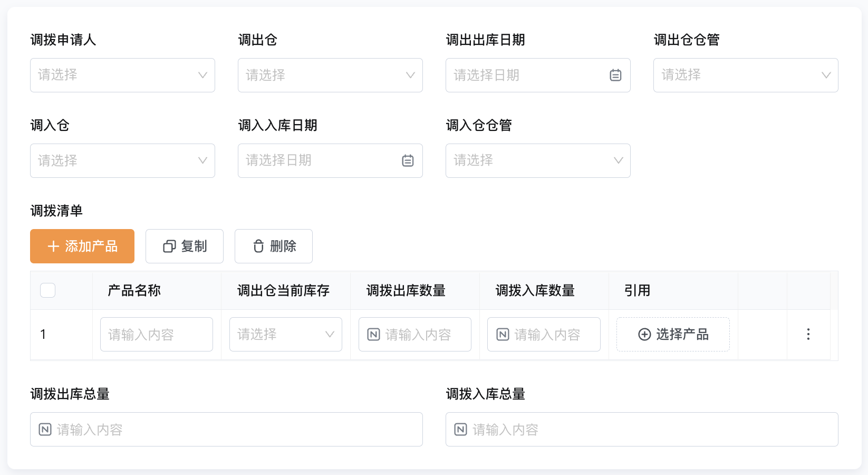Click the 选择产品 button in 引用 column

click(673, 334)
